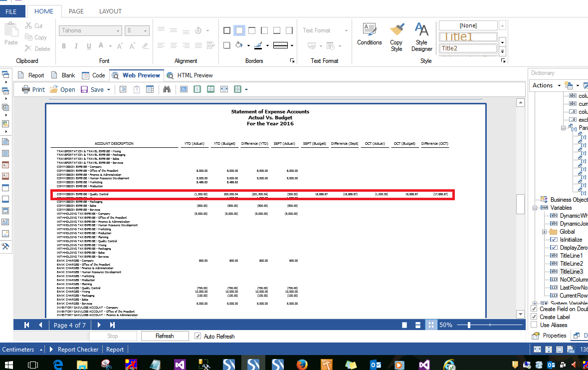Click the selected no-border icon
The height and width of the screenshot is (370, 588).
pos(239,30)
